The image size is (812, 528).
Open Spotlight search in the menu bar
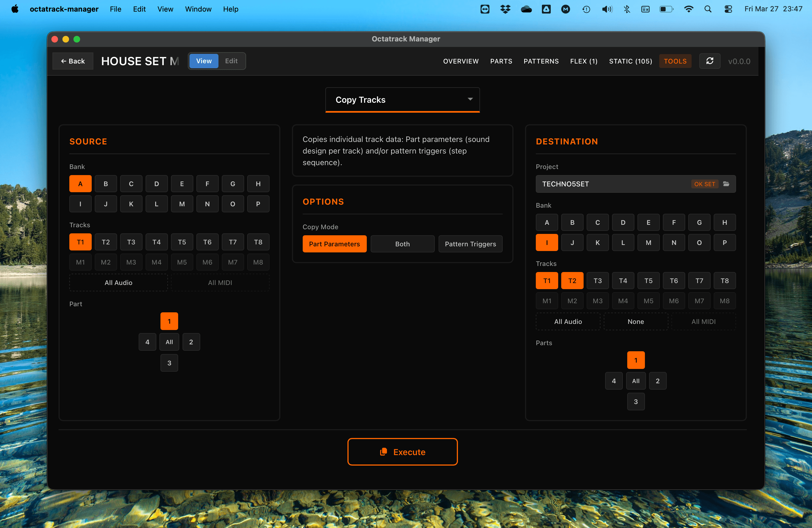708,9
